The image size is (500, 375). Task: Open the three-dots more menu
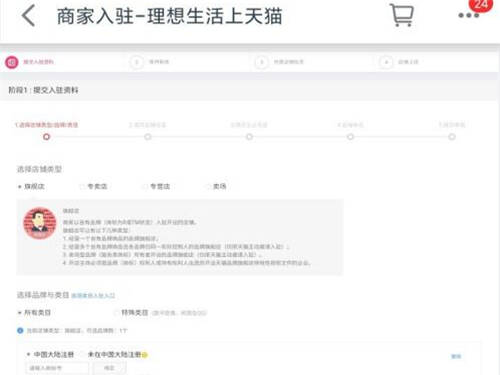469,15
